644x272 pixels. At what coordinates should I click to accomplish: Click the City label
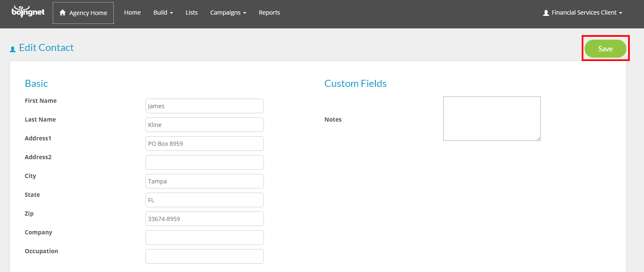tap(31, 176)
